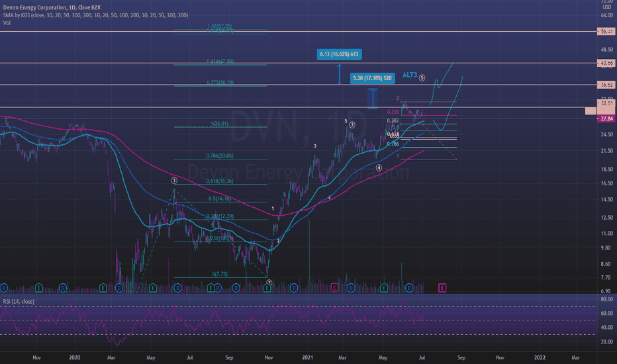The height and width of the screenshot is (364, 617).
Task: Open the November 2019 earnings E marker
Action: coord(38,288)
